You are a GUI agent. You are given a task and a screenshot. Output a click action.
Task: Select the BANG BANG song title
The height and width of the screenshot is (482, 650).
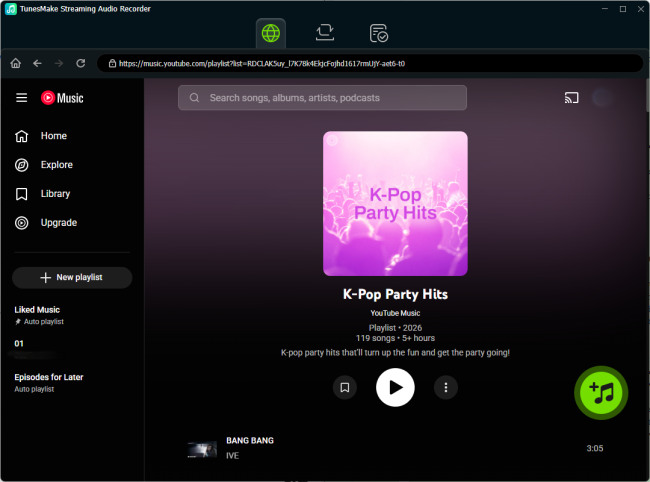click(x=250, y=441)
